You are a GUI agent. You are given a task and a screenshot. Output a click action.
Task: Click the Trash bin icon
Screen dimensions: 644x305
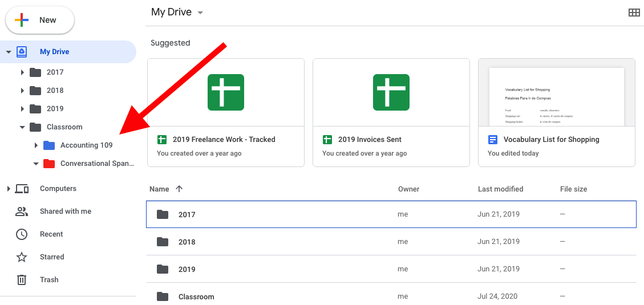[x=21, y=280]
